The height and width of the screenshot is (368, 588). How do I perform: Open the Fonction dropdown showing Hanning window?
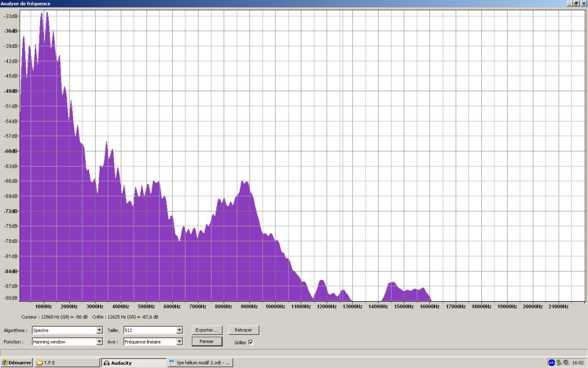click(x=67, y=342)
